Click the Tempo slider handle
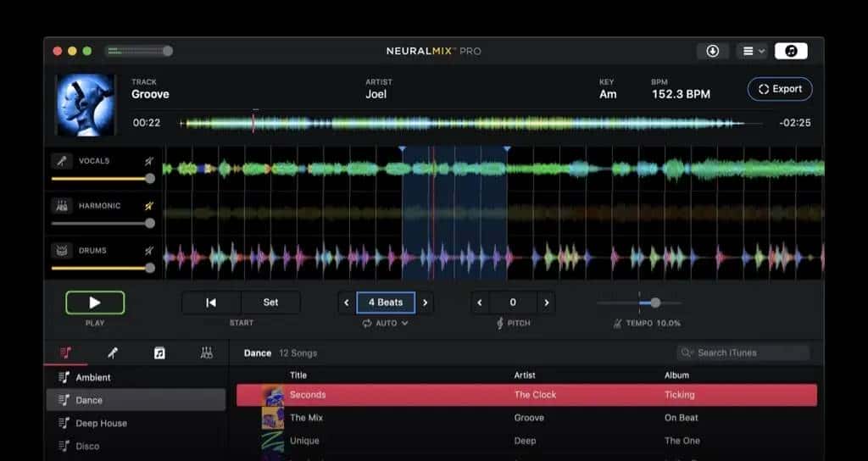868x461 pixels. coord(655,303)
